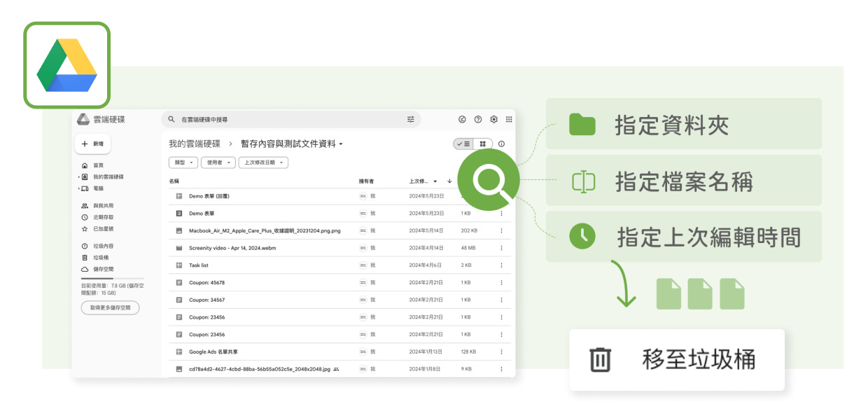Switch to list layout view

(463, 144)
